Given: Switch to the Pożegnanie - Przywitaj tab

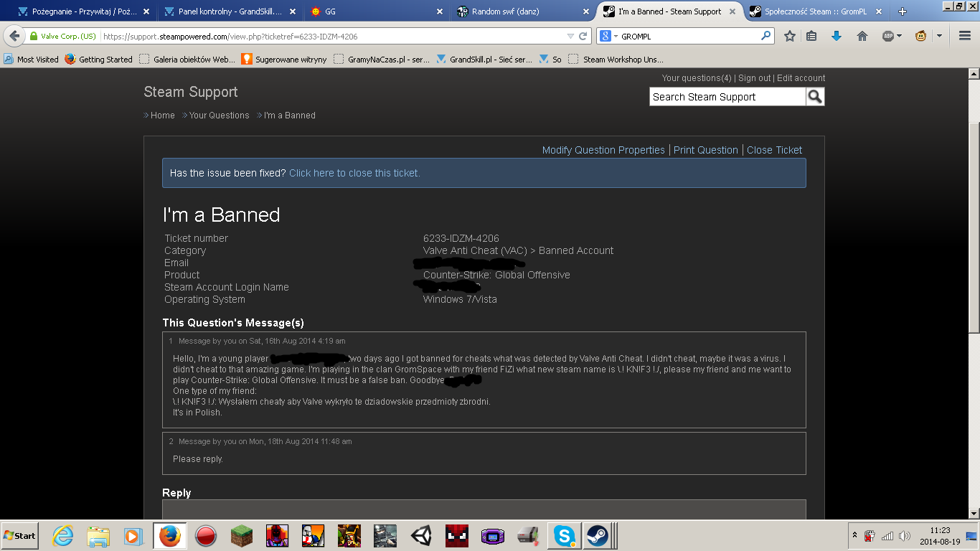Looking at the screenshot, I should 83,11.
